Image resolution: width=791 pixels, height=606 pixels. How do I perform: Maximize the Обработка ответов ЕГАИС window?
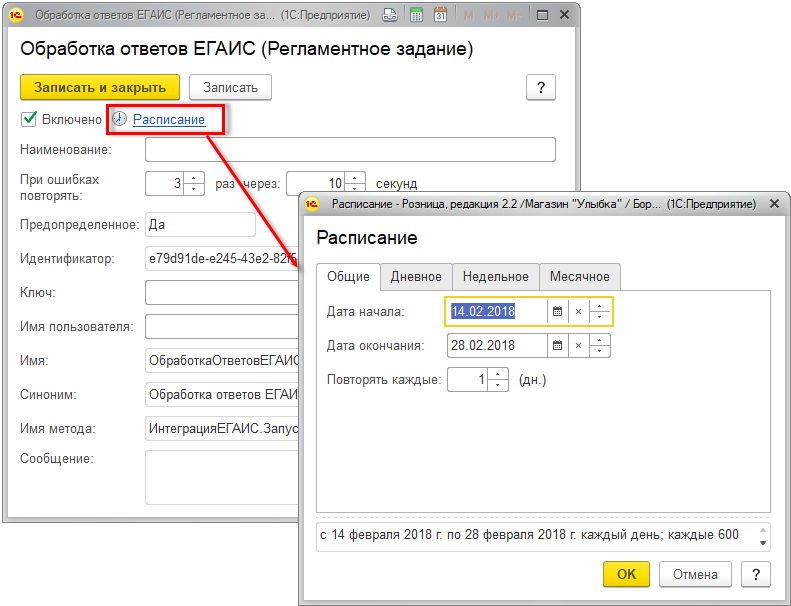pyautogui.click(x=542, y=15)
